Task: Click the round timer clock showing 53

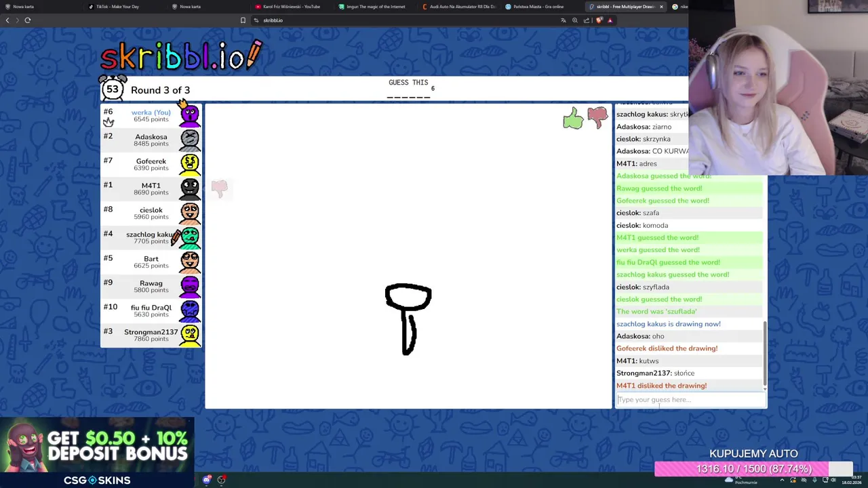Action: pos(113,88)
